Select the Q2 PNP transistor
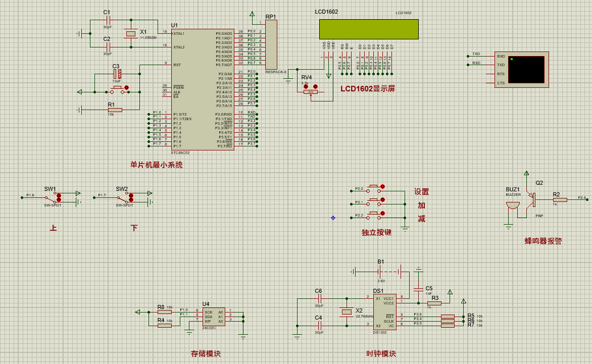Image resolution: width=592 pixels, height=364 pixels. [532, 199]
